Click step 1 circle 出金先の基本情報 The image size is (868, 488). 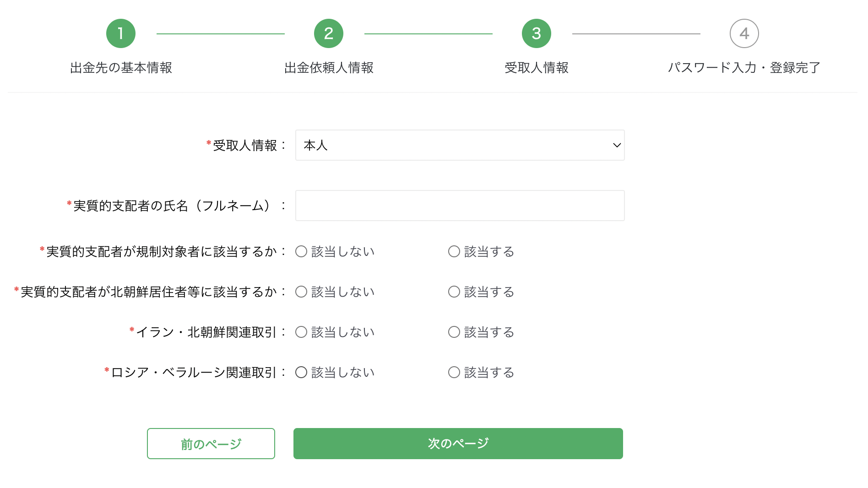[x=121, y=33]
